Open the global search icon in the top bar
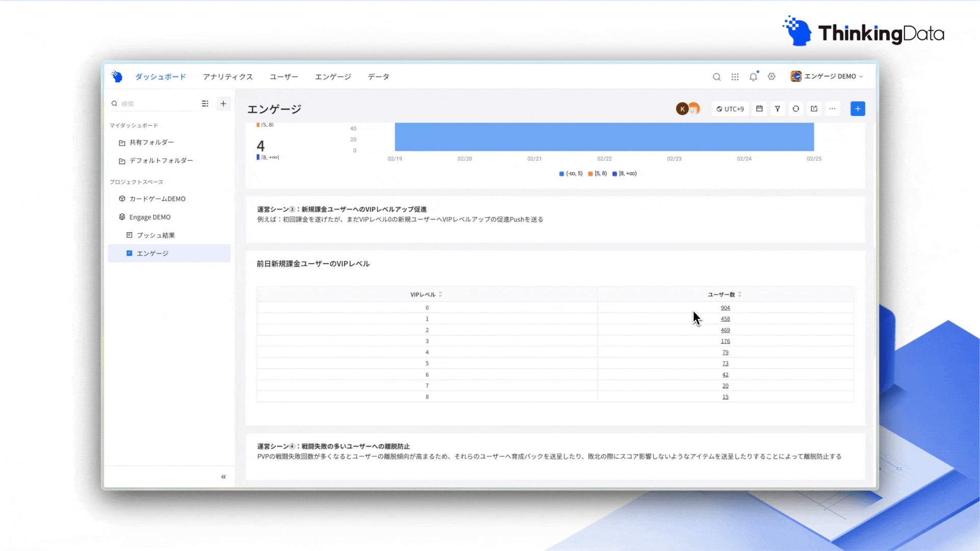Image resolution: width=980 pixels, height=551 pixels. [x=717, y=77]
